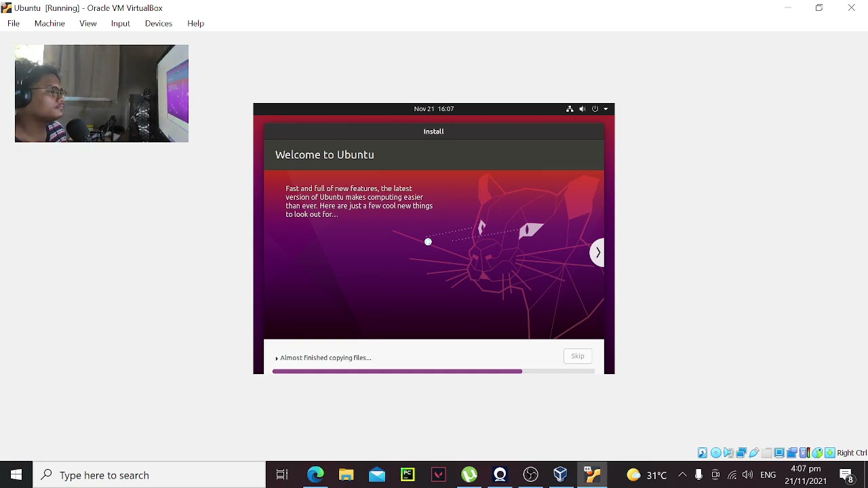This screenshot has height=488, width=868.
Task: Open webcam app from the taskbar
Action: point(500,475)
